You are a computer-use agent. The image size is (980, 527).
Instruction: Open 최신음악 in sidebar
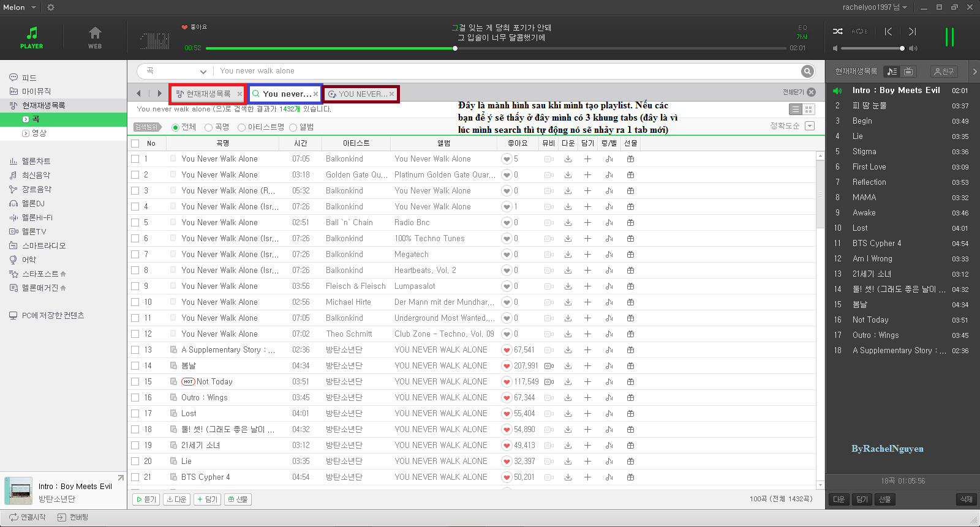point(36,175)
